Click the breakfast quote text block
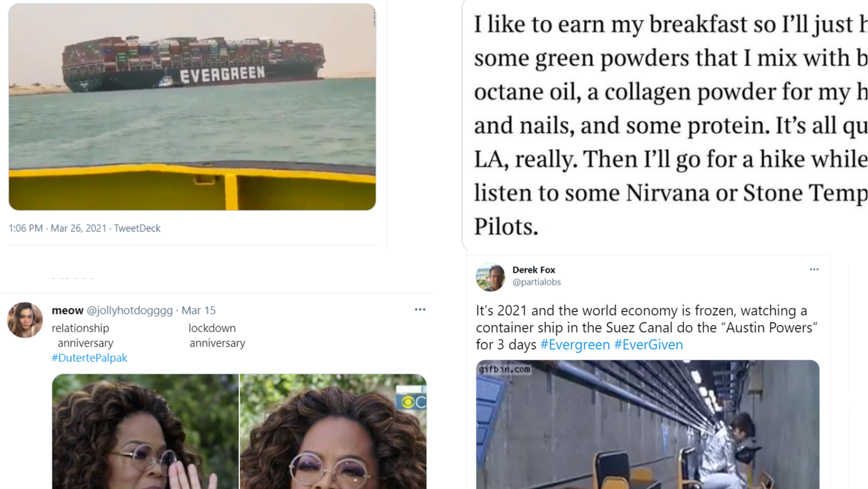 pos(662,126)
